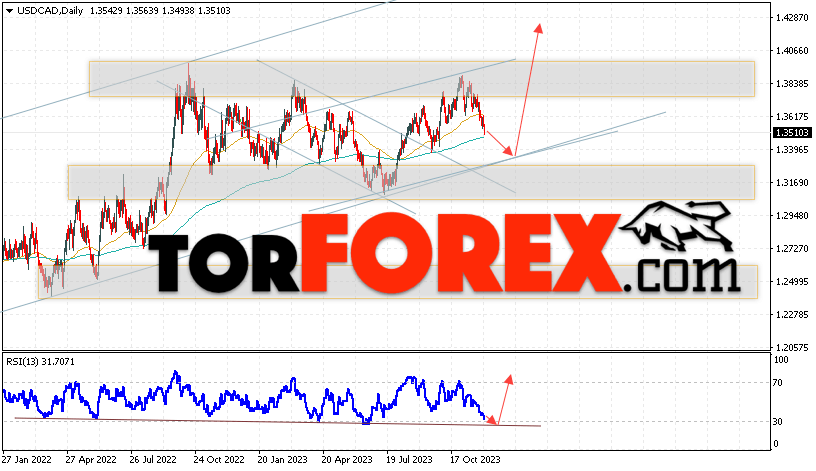Click RSI scale level 30
Viewport: 816px width, 471px height.
777,422
